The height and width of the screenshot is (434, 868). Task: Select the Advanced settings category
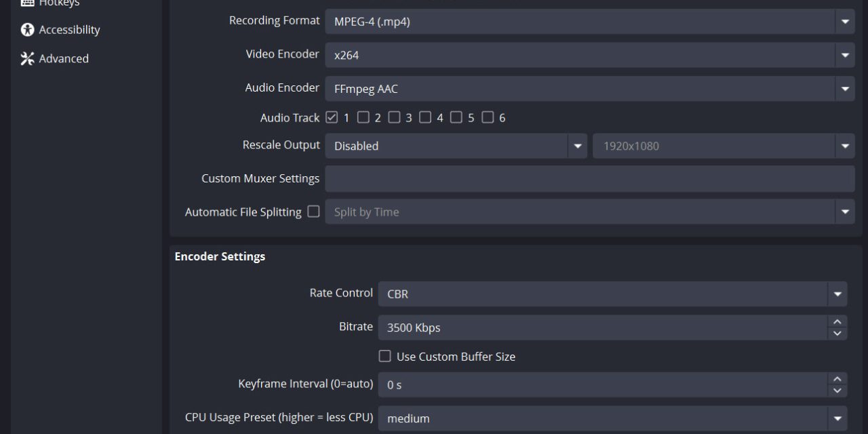pos(63,59)
